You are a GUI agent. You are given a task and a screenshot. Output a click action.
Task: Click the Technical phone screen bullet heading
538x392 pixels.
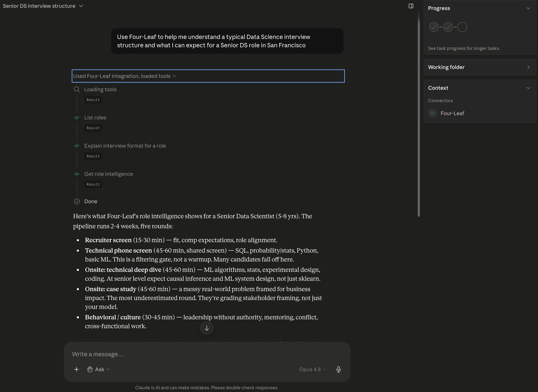click(118, 251)
